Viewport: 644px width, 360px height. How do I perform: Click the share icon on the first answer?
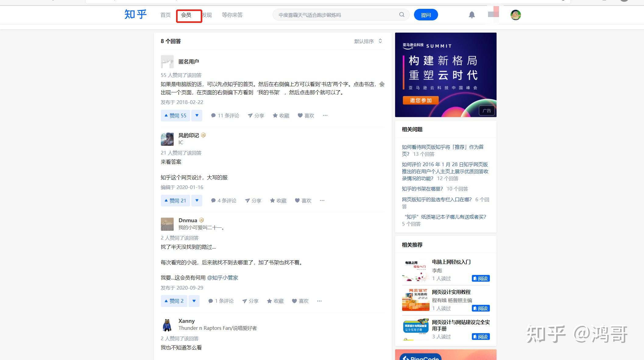click(x=256, y=116)
